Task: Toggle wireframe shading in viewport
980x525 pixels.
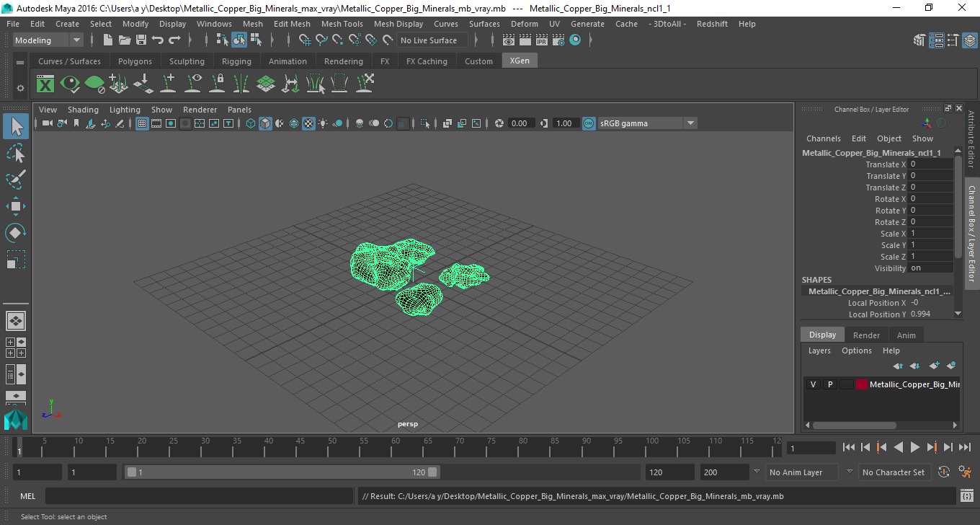Action: [251, 123]
